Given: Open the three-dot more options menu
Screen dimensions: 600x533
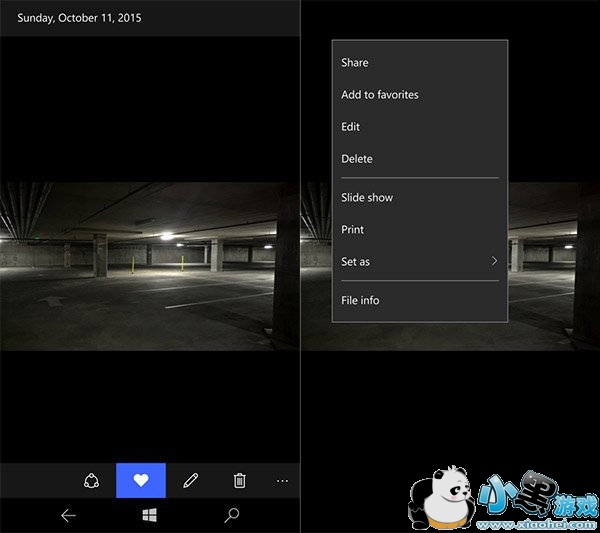Looking at the screenshot, I should 282,481.
